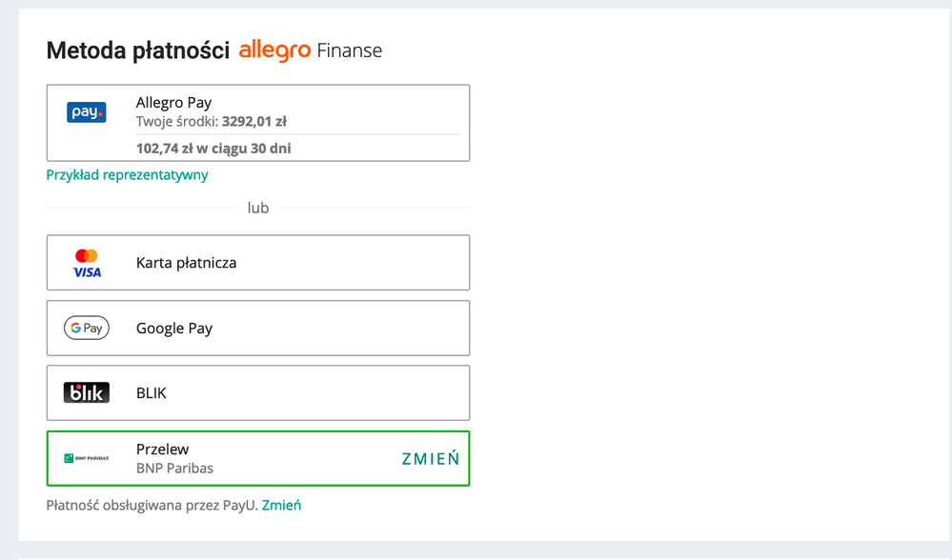Click the Visa Mastercard card icon
This screenshot has width=952, height=560.
pyautogui.click(x=87, y=263)
